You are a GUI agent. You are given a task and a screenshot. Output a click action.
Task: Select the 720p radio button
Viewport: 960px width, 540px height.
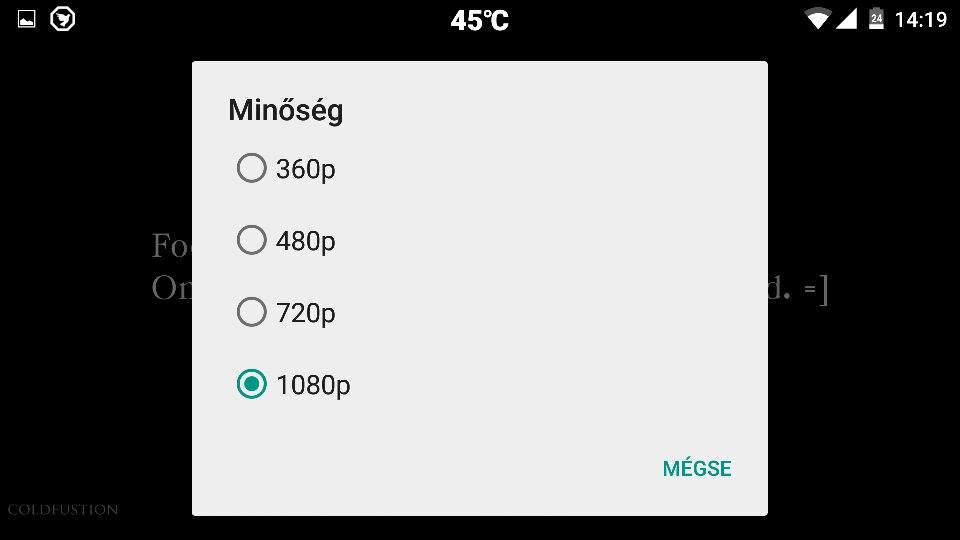coord(252,312)
